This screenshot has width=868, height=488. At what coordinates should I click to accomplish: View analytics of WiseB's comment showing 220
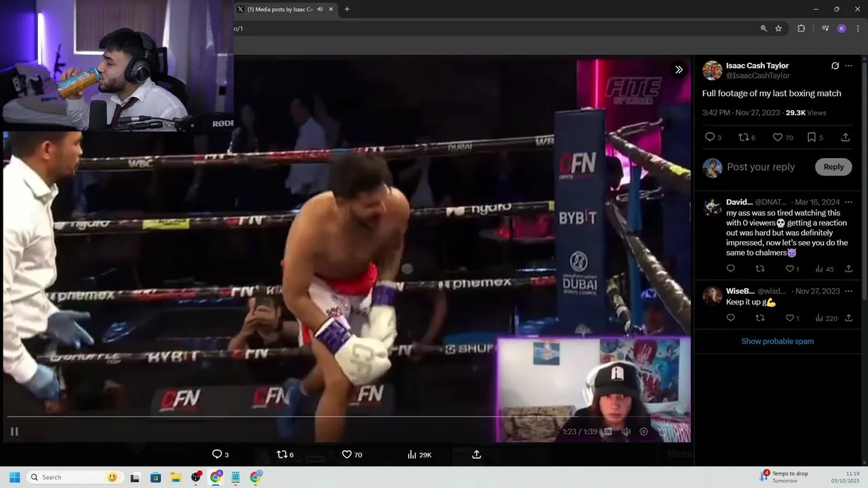point(826,318)
